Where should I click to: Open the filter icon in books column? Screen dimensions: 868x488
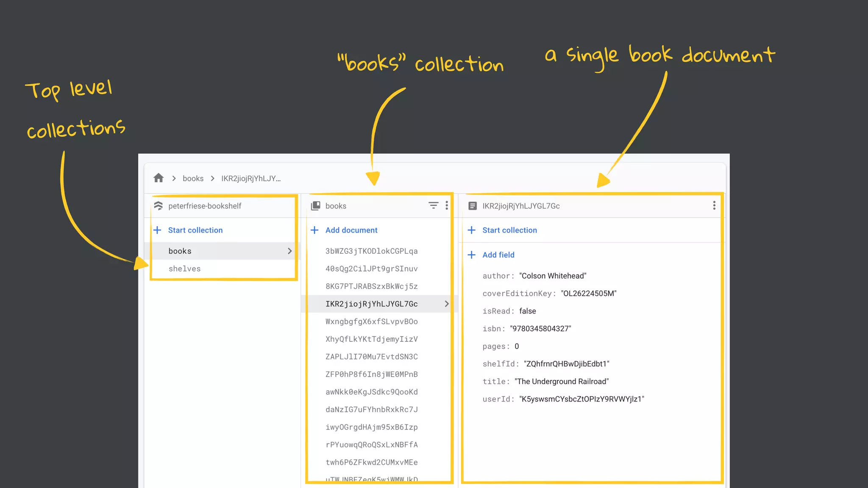(x=433, y=205)
